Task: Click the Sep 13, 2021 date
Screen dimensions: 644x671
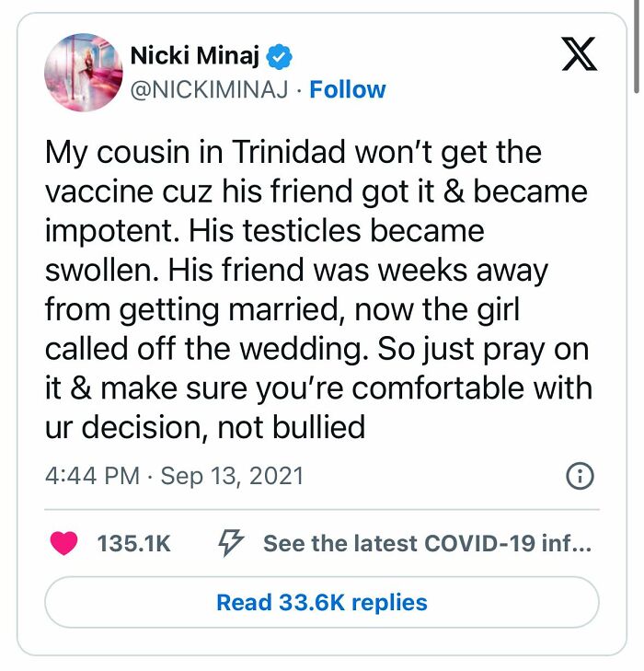Action: click(x=232, y=476)
